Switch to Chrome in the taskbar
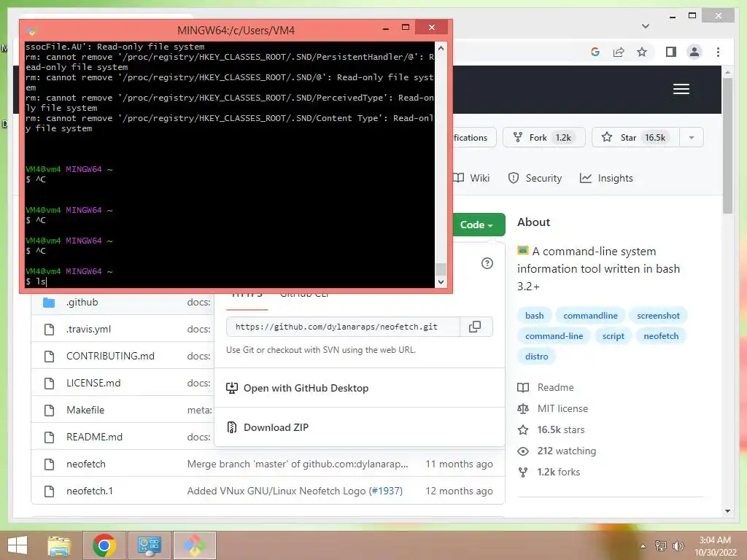This screenshot has width=747, height=560. tap(104, 545)
